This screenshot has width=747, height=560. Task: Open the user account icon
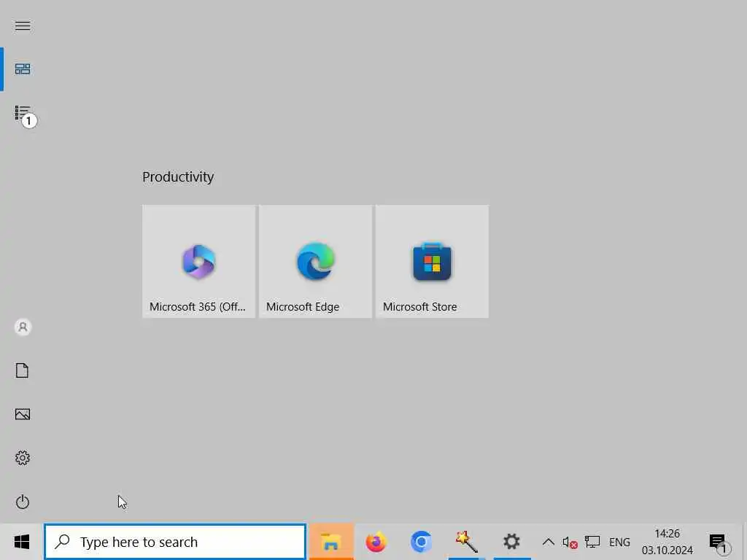23,327
